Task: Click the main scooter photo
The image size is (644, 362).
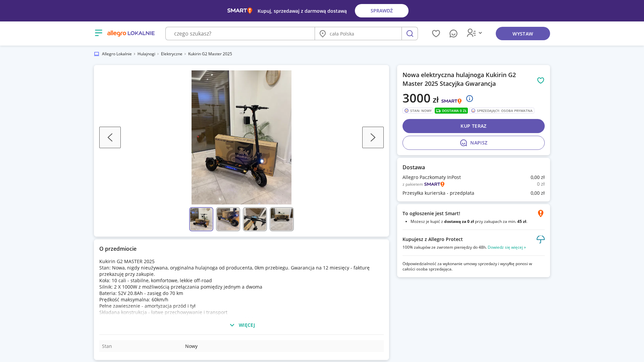Action: [x=241, y=137]
